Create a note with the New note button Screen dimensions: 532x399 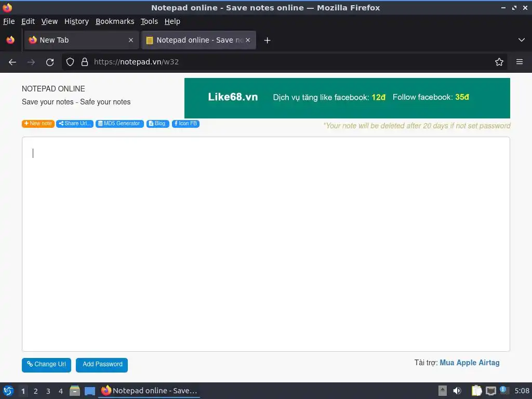(38, 124)
